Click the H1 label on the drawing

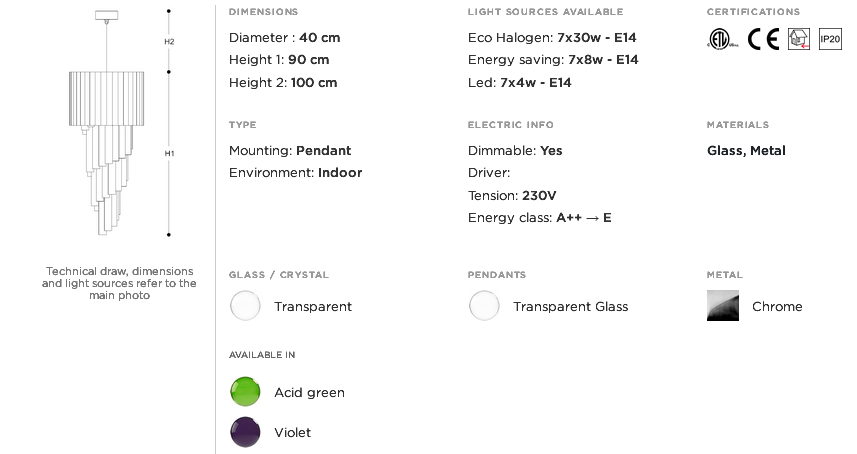click(x=169, y=154)
